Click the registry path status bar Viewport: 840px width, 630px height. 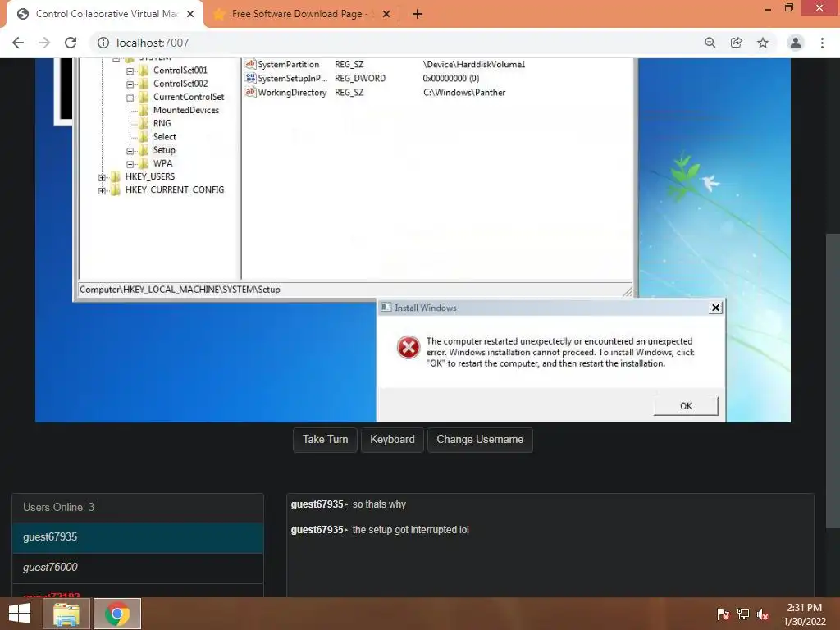[x=354, y=290]
